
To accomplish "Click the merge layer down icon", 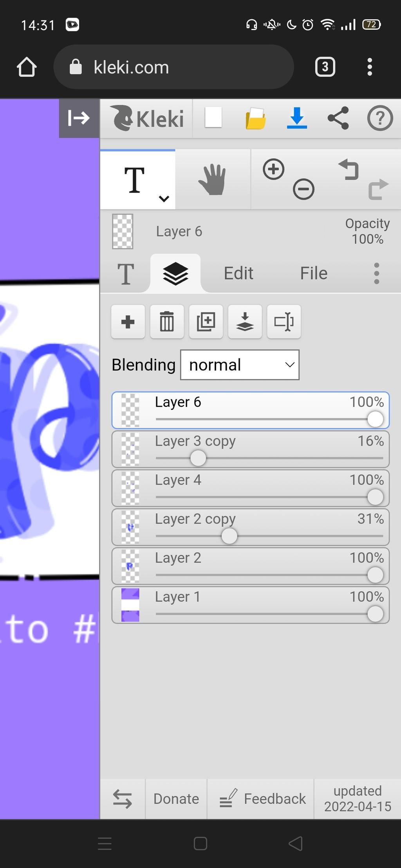I will point(245,322).
